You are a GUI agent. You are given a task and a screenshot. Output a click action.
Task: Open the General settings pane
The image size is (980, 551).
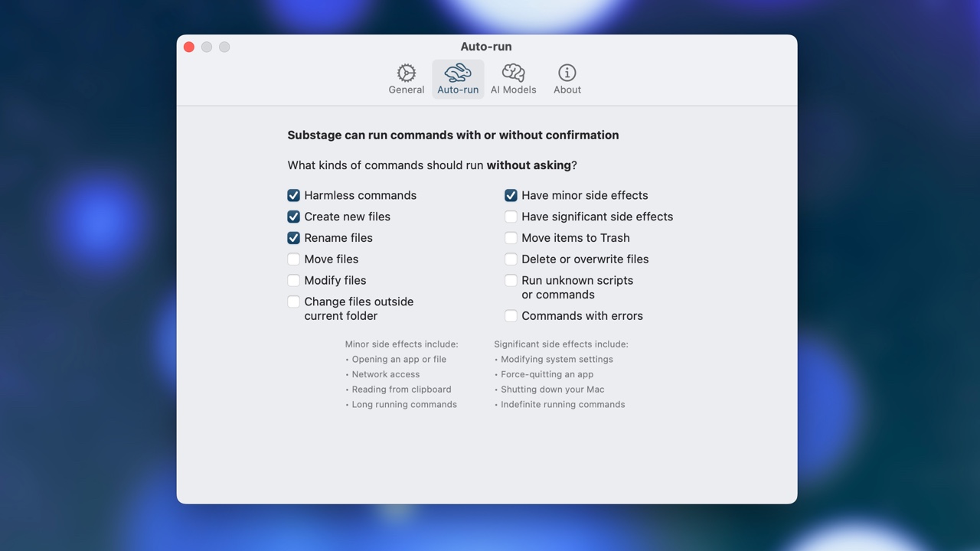point(406,77)
